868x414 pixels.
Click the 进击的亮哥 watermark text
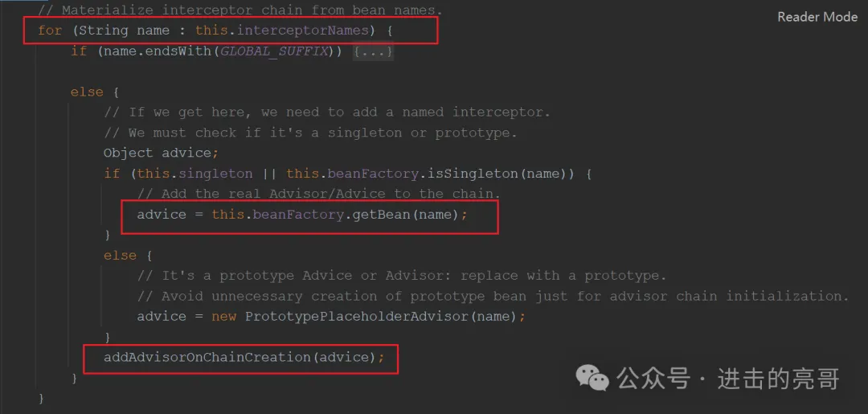tap(779, 379)
